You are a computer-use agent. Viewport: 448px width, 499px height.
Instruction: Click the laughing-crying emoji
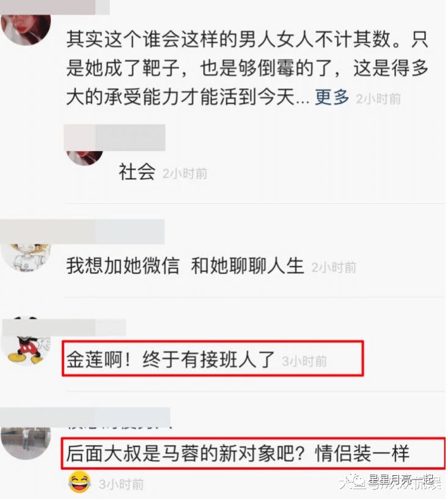[x=79, y=482]
